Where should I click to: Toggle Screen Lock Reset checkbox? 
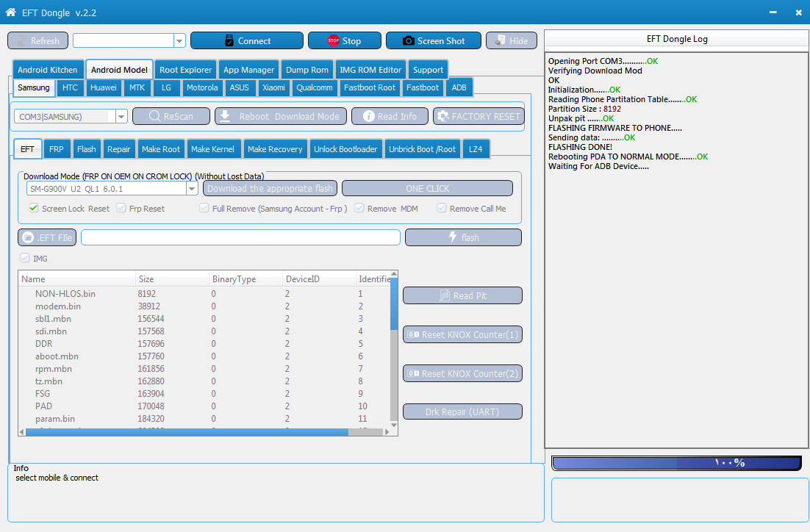[x=34, y=208]
